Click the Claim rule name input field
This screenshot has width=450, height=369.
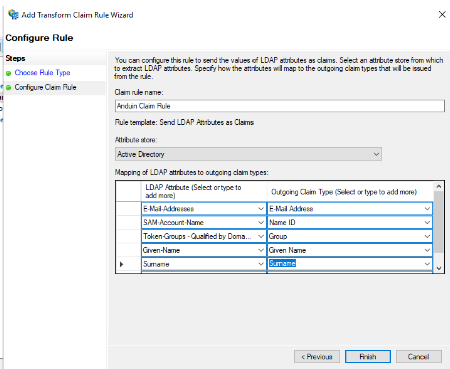pyautogui.click(x=280, y=106)
